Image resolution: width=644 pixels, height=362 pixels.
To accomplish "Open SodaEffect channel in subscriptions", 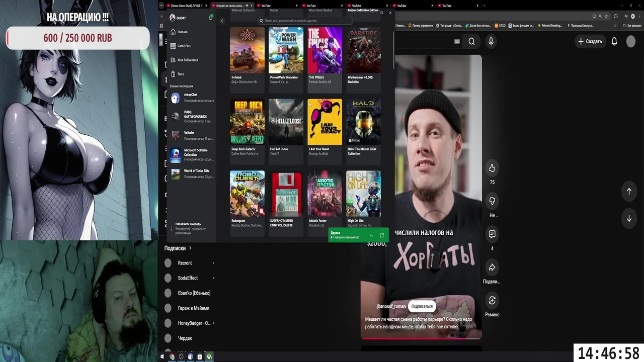I will pyautogui.click(x=190, y=278).
